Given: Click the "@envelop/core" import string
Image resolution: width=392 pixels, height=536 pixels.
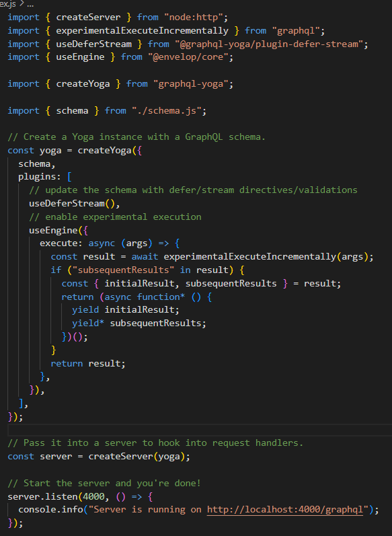Looking at the screenshot, I should (188, 56).
